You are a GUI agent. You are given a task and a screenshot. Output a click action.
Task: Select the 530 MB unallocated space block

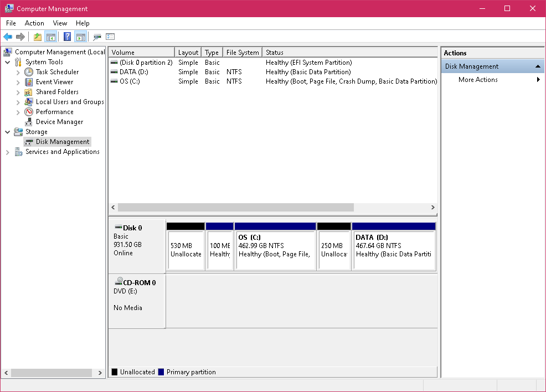point(186,246)
